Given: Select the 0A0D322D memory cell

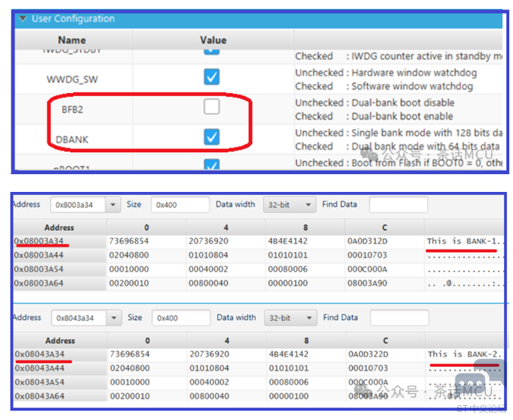Looking at the screenshot, I should [x=368, y=354].
